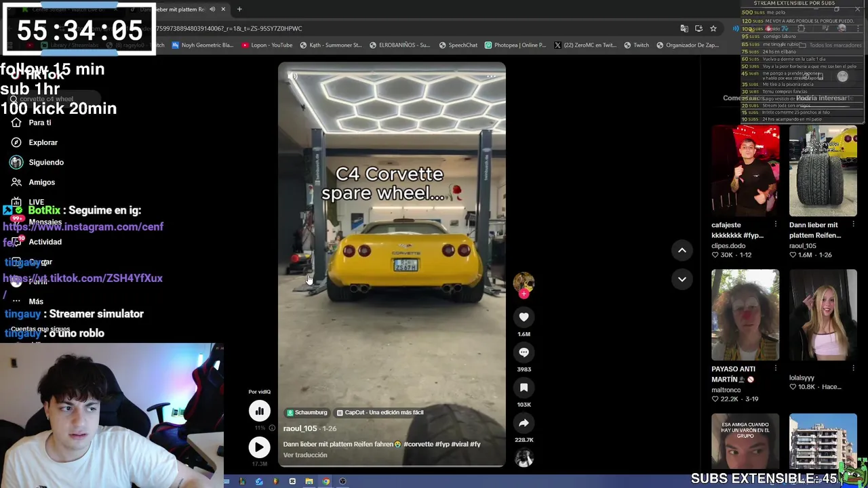This screenshot has height=488, width=868.
Task: Save the video with the bookmark icon
Action: pos(524,388)
